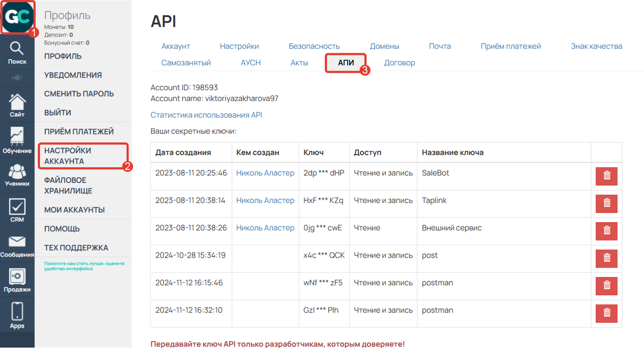Click the interface usability feedback link
Viewport: 644px width, 348px height.
[x=84, y=266]
